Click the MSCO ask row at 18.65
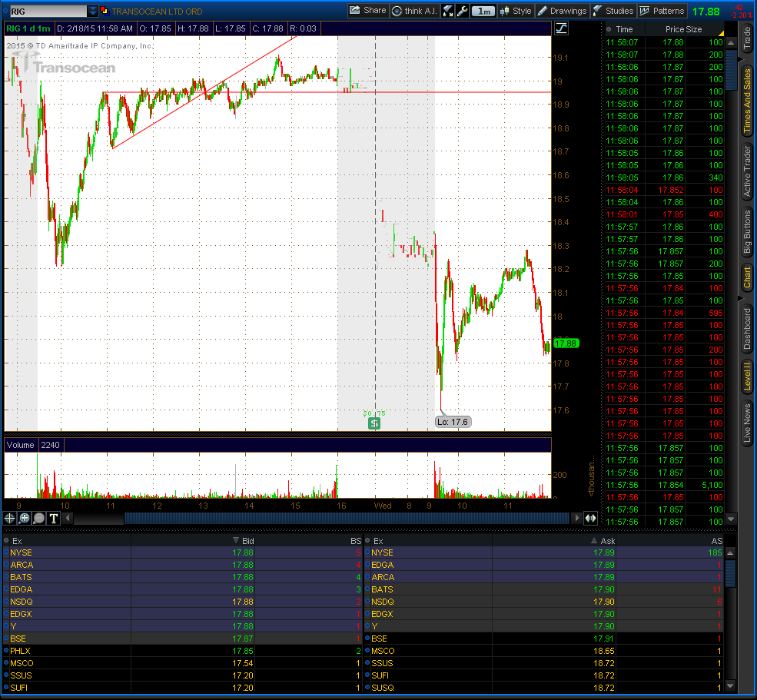 [x=544, y=651]
